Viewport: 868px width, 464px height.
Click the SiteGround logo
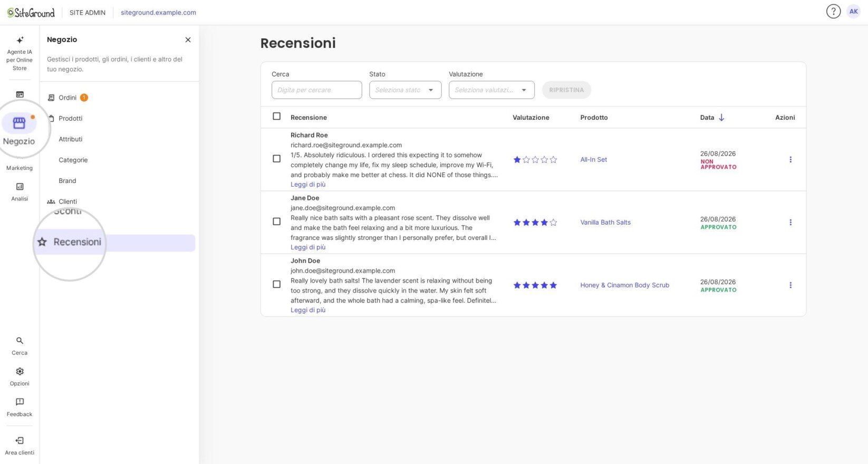[x=31, y=13]
